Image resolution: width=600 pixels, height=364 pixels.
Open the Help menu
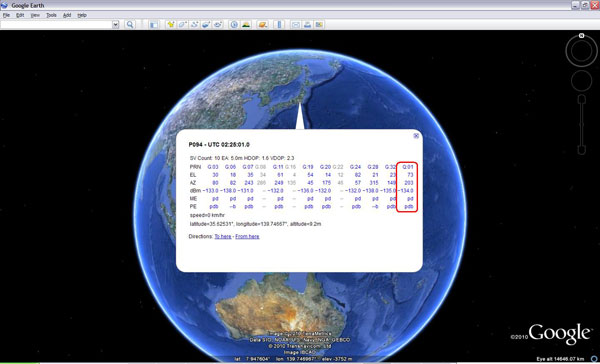click(x=82, y=15)
